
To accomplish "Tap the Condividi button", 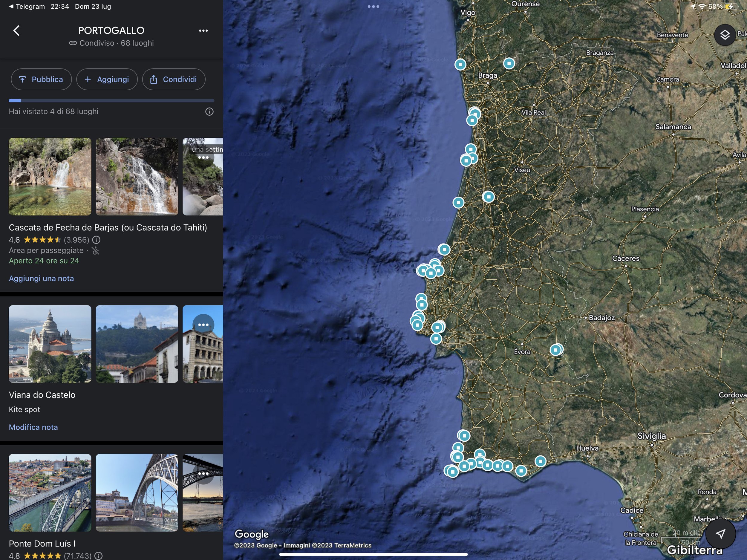I will pyautogui.click(x=174, y=79).
